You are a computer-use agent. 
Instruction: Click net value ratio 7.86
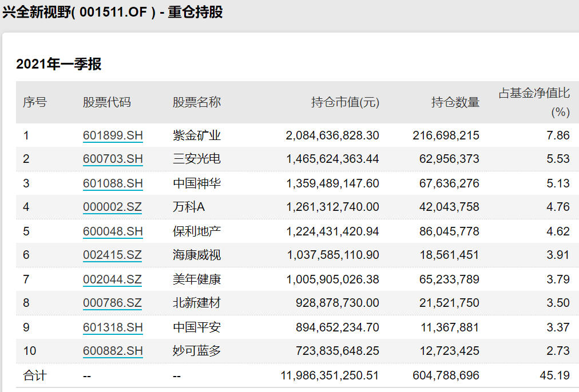pyautogui.click(x=558, y=135)
